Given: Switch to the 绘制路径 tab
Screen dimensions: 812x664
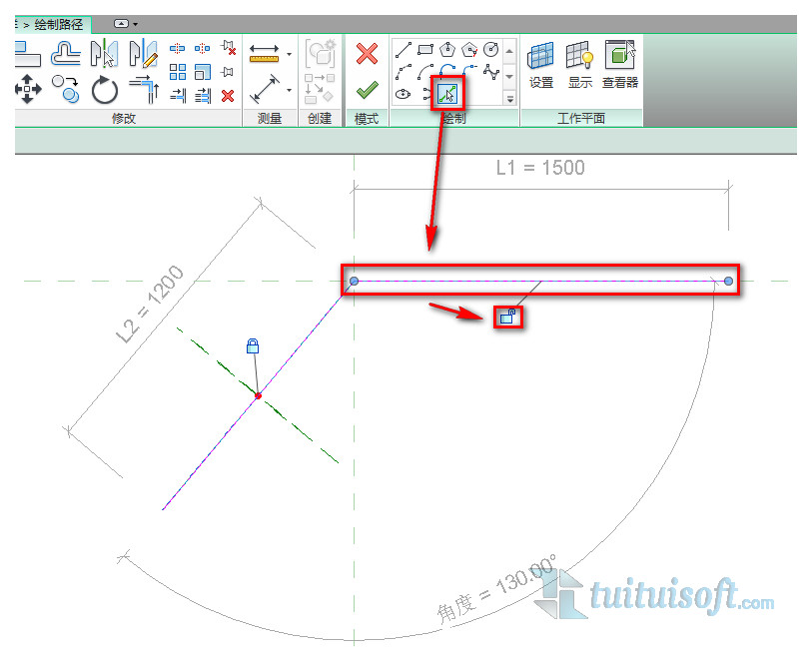Looking at the screenshot, I should [x=59, y=24].
